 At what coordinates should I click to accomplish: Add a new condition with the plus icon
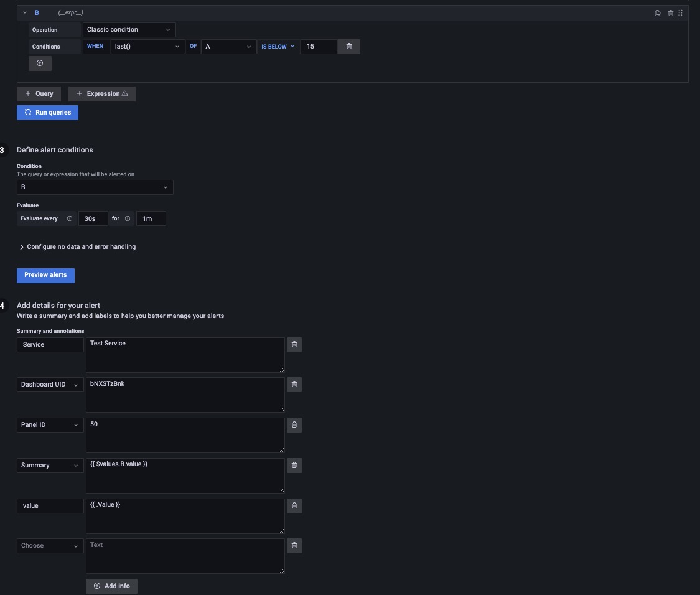(x=40, y=63)
